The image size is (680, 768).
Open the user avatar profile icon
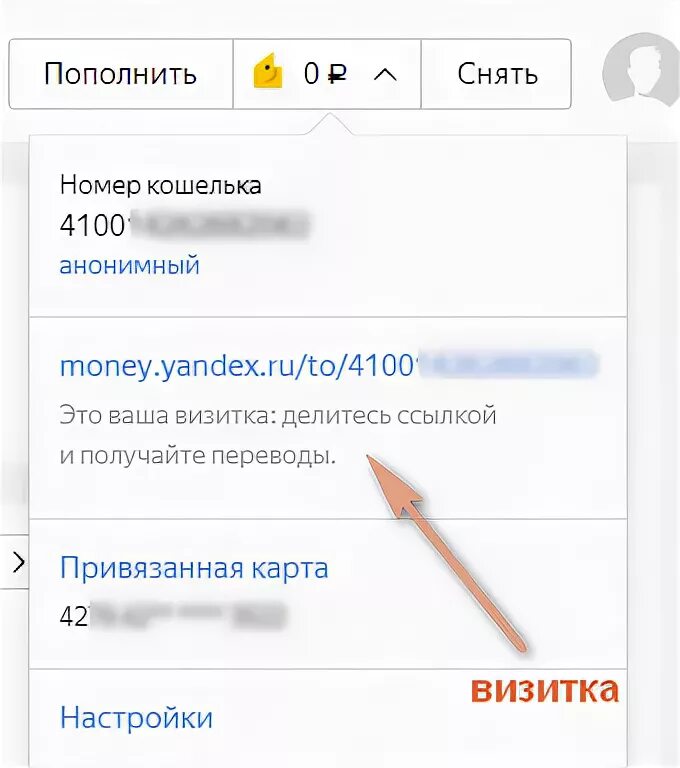tap(642, 71)
